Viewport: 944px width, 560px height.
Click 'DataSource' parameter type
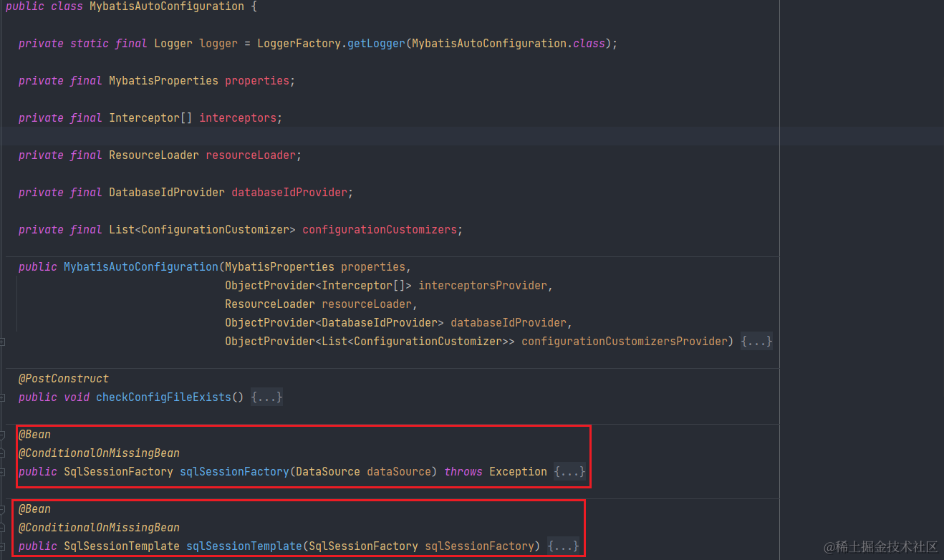point(328,472)
